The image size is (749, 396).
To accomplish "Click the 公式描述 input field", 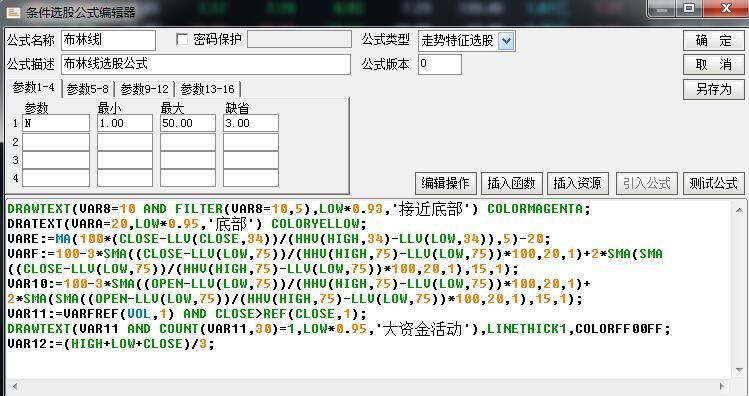I will pyautogui.click(x=206, y=64).
